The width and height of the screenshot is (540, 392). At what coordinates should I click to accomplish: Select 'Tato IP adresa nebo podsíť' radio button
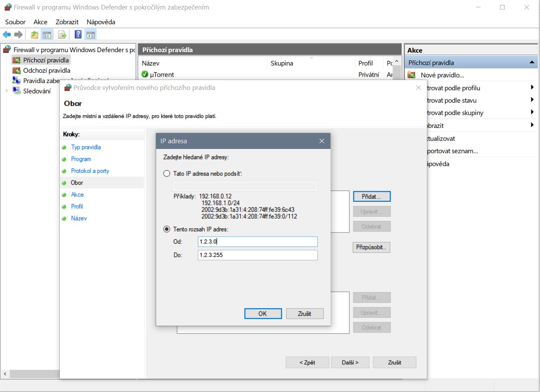(167, 174)
